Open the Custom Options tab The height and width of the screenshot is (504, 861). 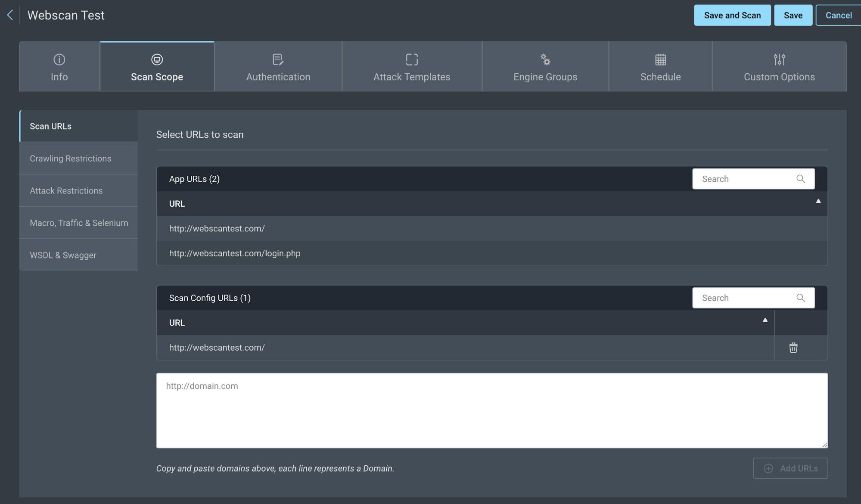[x=779, y=67]
